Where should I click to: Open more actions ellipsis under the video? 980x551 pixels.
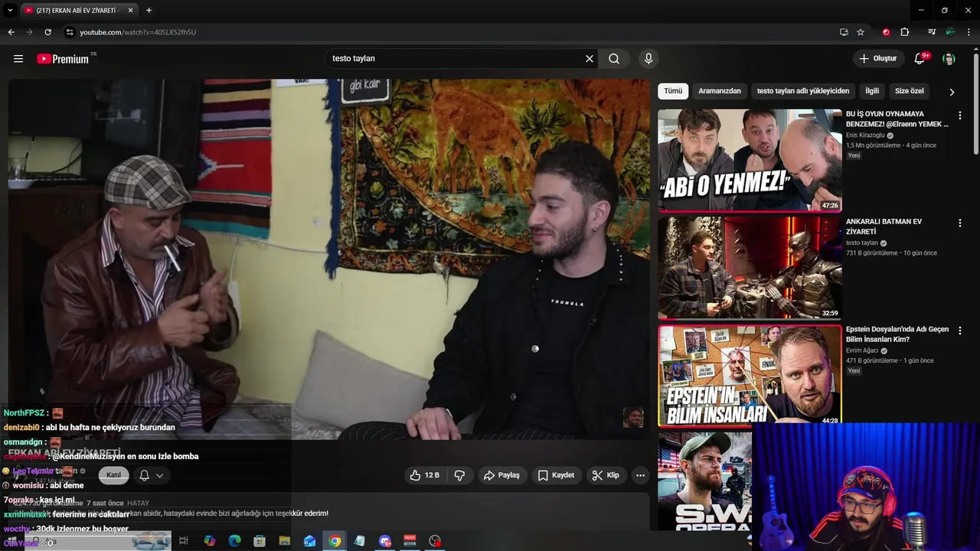[x=641, y=475]
